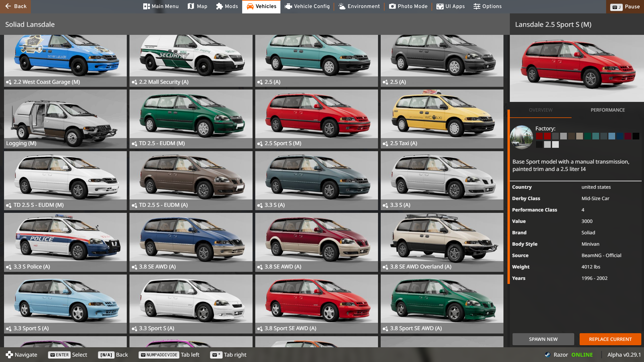The image size is (644, 362).
Task: Open UI Apps icon
Action: [x=440, y=6]
